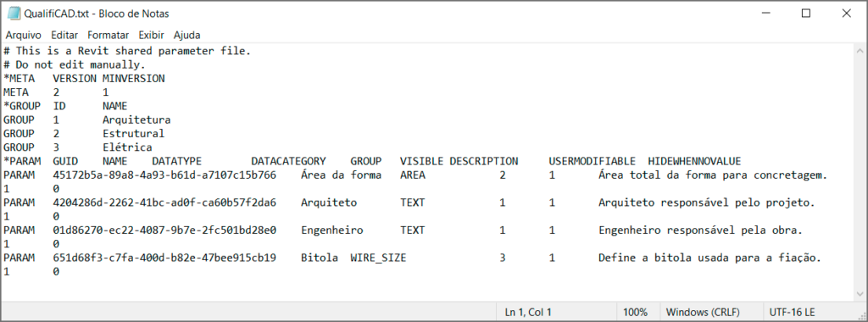Click the line '# Do not edit manually.'

pyautogui.click(x=75, y=64)
